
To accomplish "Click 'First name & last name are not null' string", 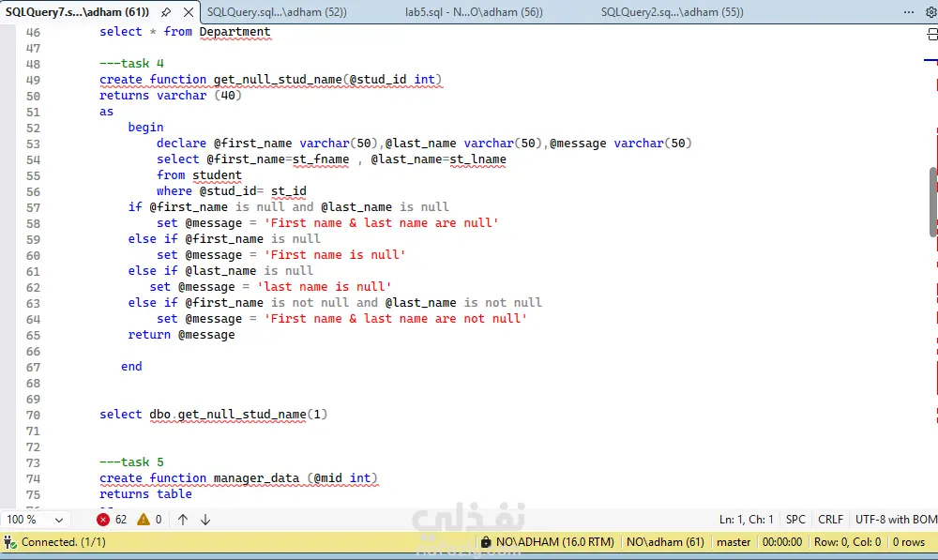I will (x=396, y=318).
